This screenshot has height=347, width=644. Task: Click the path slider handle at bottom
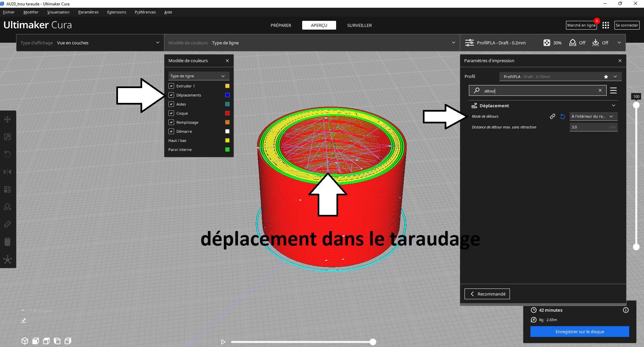click(x=373, y=342)
